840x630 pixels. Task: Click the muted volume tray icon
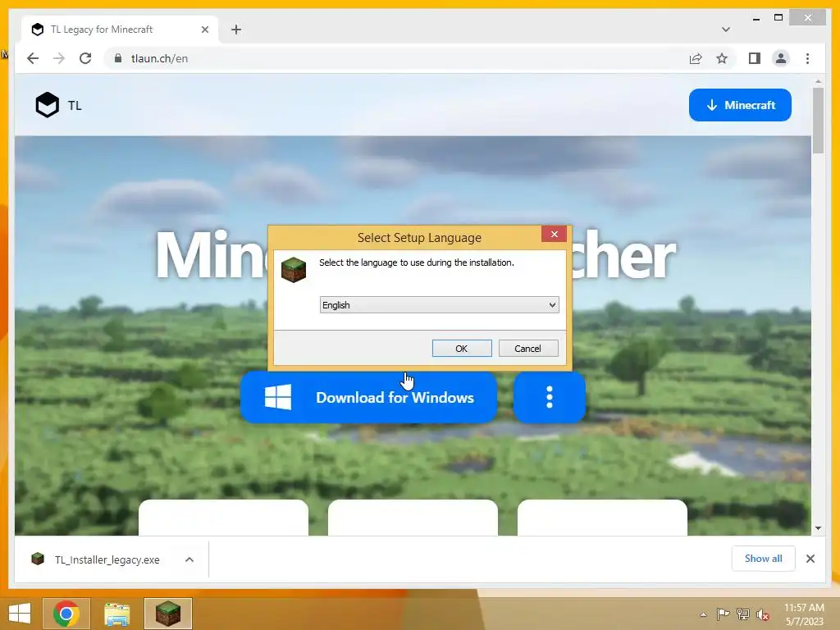coord(762,614)
